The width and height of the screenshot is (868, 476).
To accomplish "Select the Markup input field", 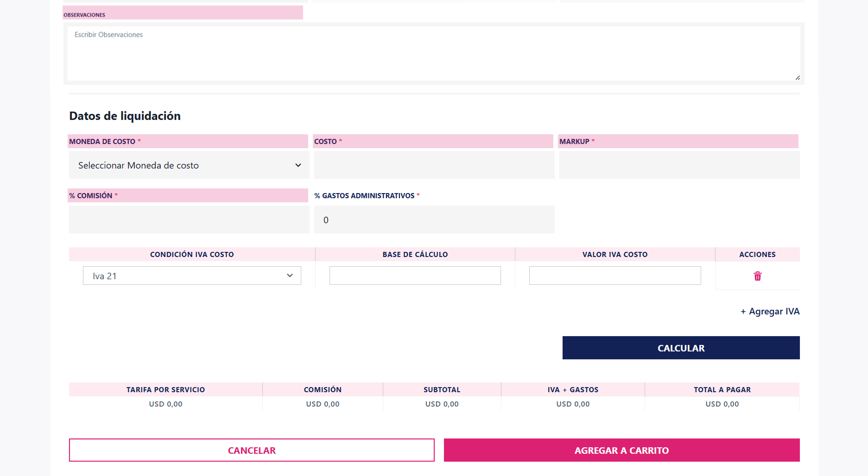I will point(679,165).
